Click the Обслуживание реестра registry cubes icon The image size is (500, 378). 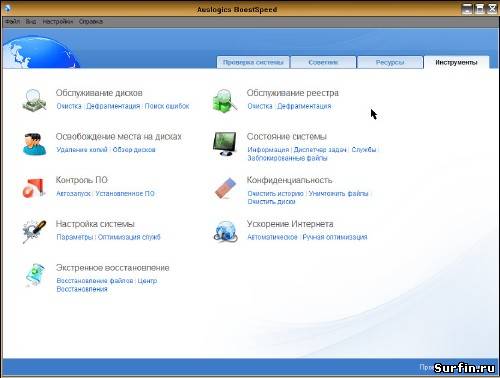pos(225,100)
